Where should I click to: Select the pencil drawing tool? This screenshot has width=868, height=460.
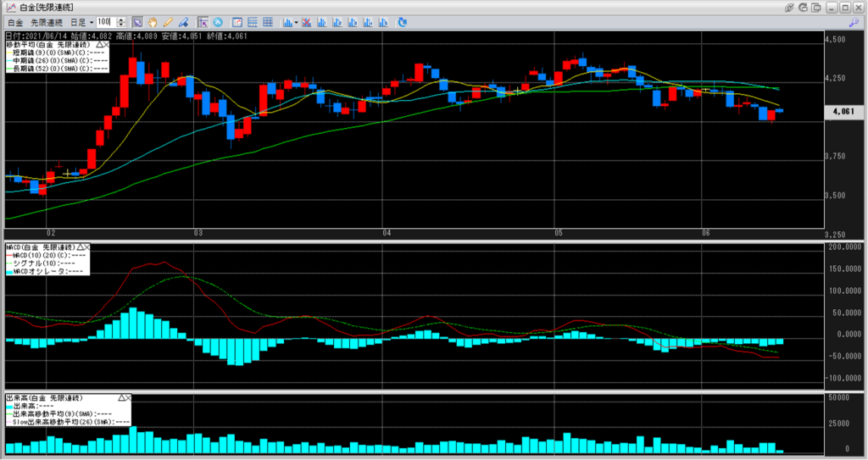click(x=168, y=21)
